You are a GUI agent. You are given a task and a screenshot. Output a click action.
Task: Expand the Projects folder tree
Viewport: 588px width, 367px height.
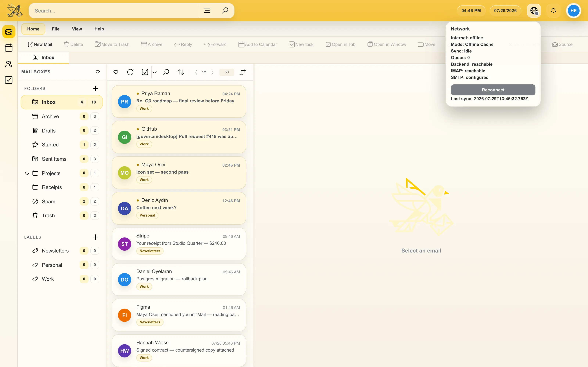[x=27, y=173]
